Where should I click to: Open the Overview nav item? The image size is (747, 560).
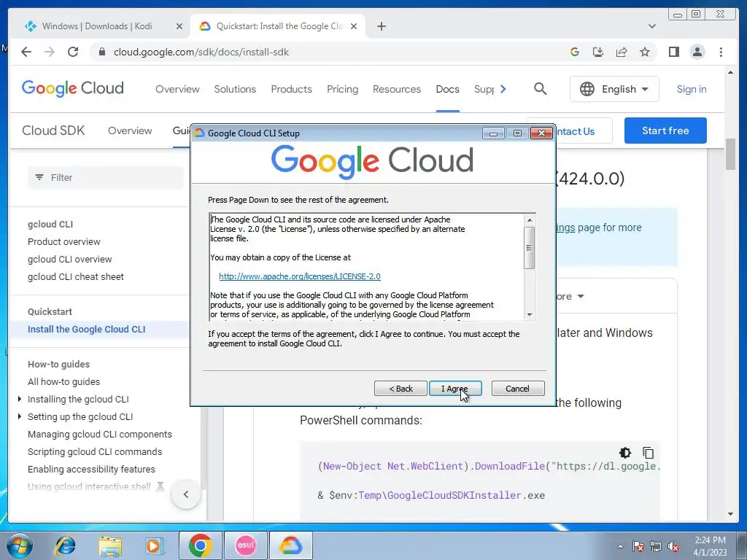point(177,89)
